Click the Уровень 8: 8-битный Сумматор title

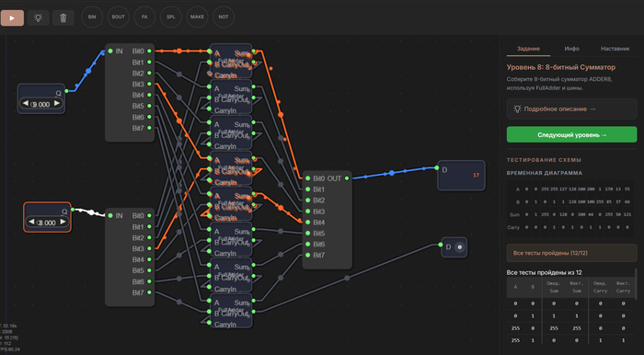[x=561, y=67]
